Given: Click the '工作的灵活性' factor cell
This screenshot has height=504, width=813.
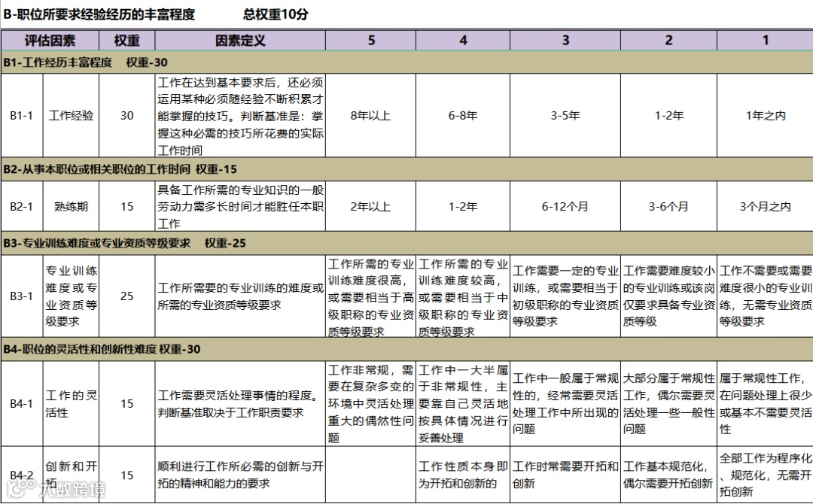Looking at the screenshot, I should coord(71,403).
